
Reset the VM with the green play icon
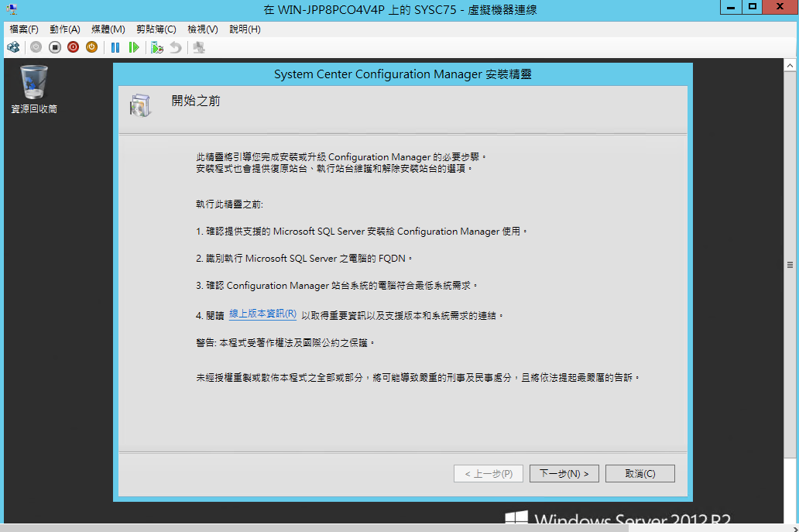point(133,47)
